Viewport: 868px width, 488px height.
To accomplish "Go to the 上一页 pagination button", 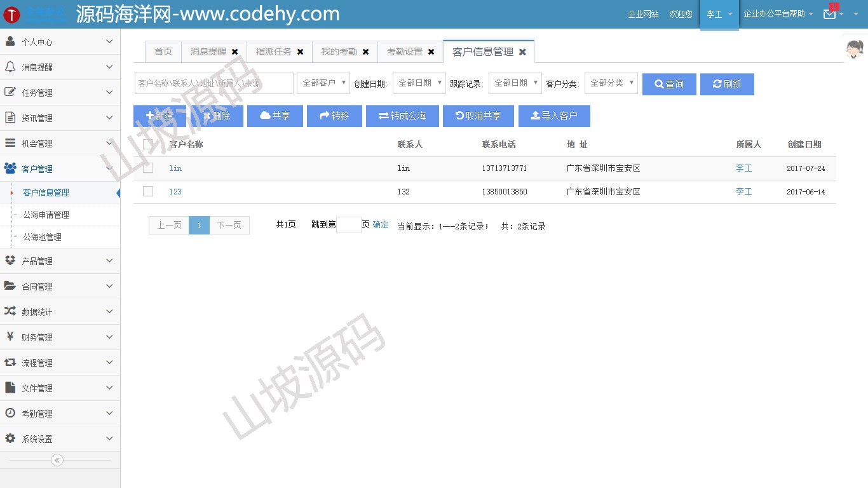I will 169,225.
